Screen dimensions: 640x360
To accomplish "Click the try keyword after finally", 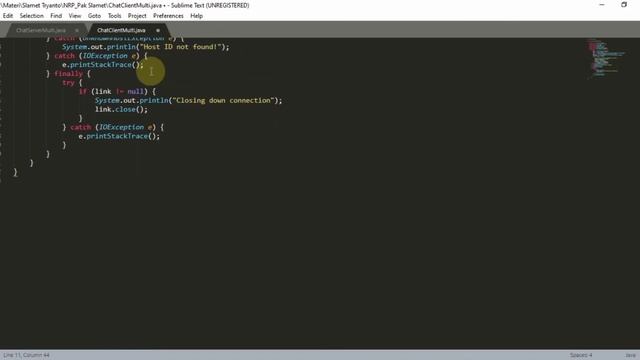I will (x=68, y=83).
